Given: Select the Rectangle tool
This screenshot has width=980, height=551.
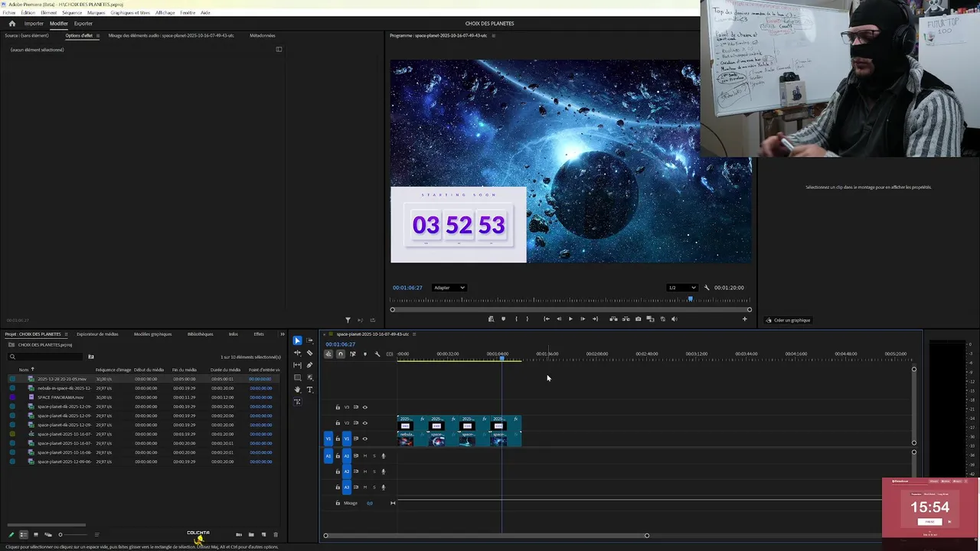Looking at the screenshot, I should pyautogui.click(x=297, y=377).
